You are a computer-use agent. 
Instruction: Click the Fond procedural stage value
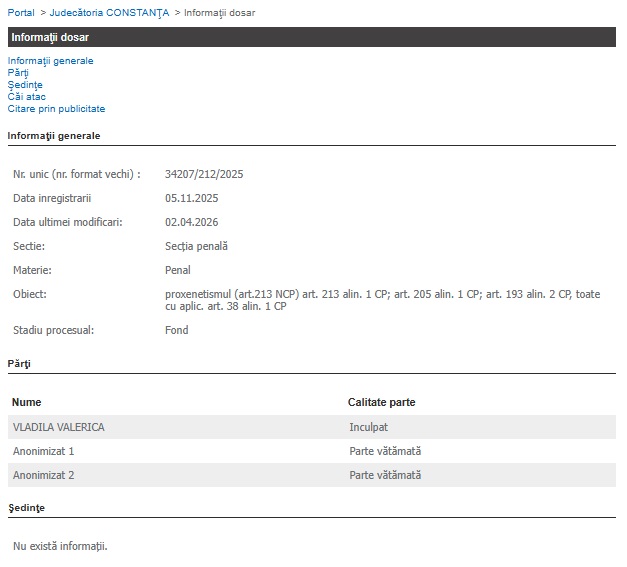pos(176,330)
